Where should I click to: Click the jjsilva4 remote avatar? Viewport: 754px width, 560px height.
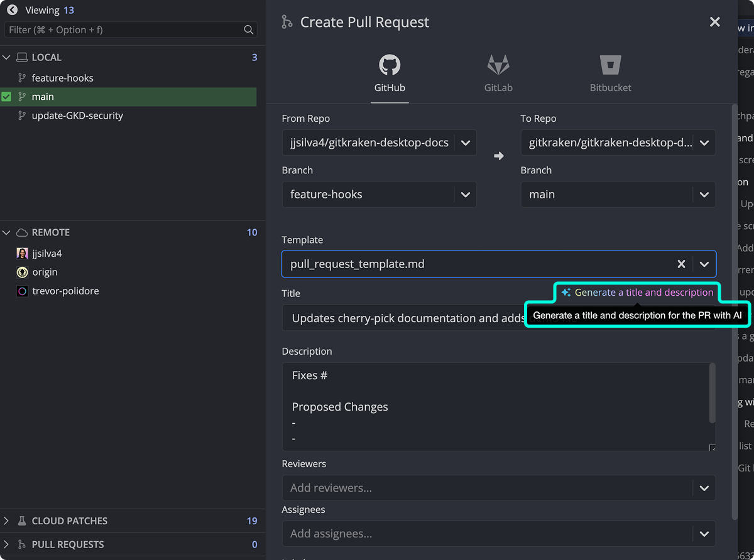coord(21,253)
